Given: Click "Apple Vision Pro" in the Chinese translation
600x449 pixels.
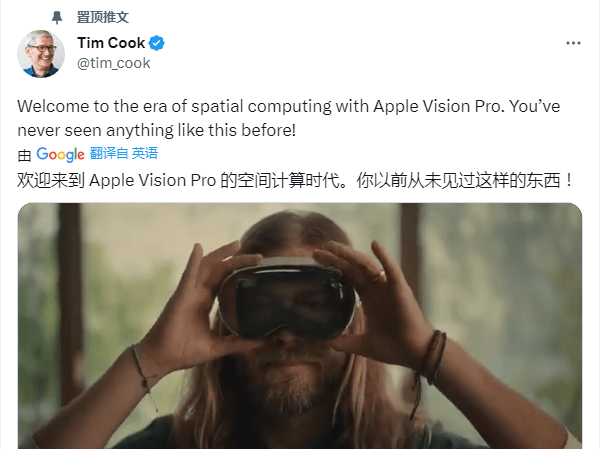Looking at the screenshot, I should pyautogui.click(x=152, y=180).
